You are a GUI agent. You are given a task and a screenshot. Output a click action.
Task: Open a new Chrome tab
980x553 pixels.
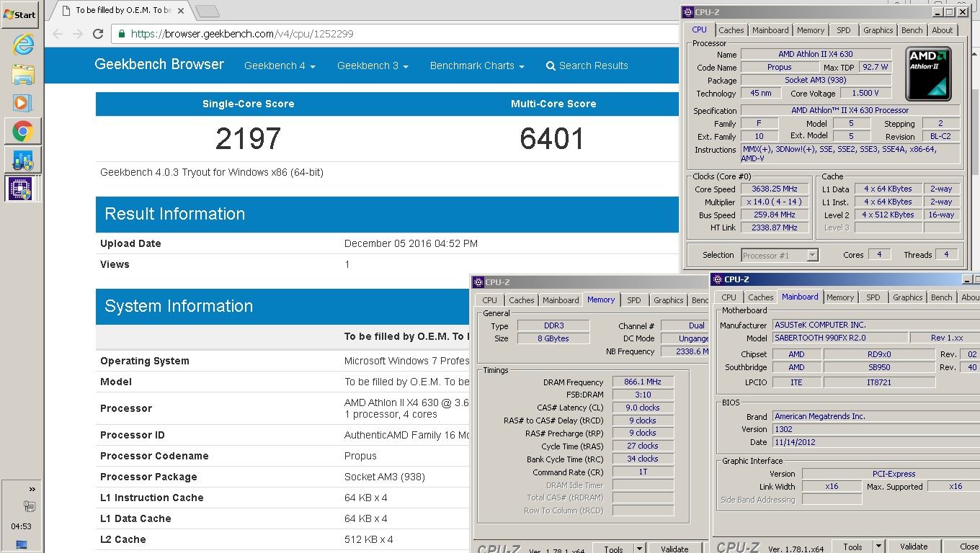click(208, 11)
